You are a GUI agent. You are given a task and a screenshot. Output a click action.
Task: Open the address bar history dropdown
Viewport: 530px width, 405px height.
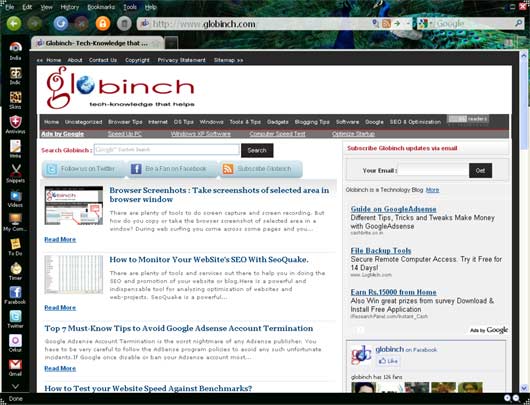pyautogui.click(x=408, y=24)
